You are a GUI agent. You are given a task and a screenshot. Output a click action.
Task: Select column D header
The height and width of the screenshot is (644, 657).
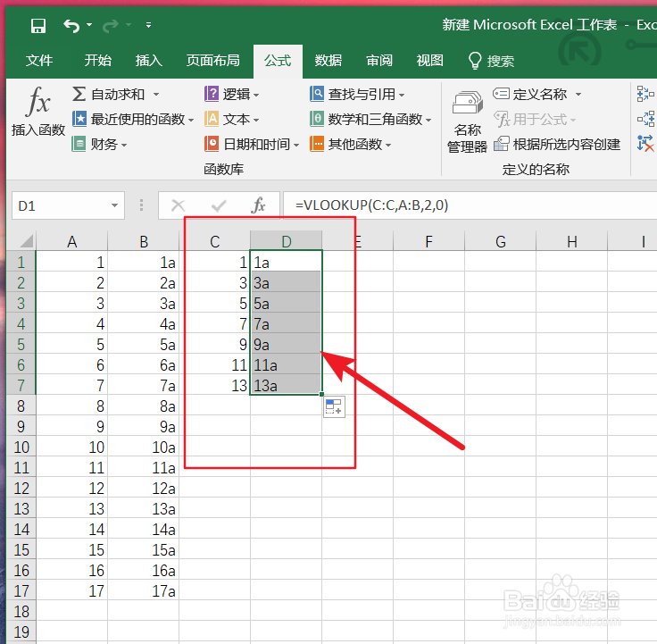pos(287,241)
